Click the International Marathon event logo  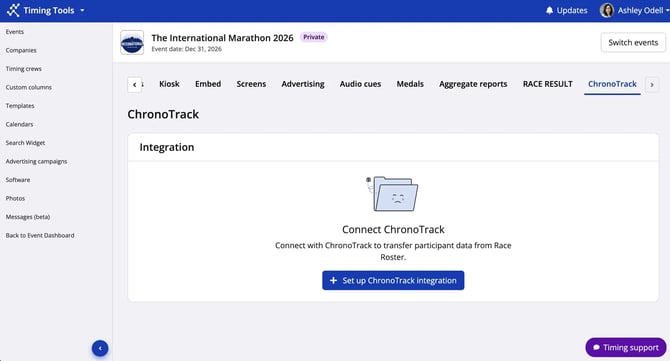pyautogui.click(x=132, y=42)
